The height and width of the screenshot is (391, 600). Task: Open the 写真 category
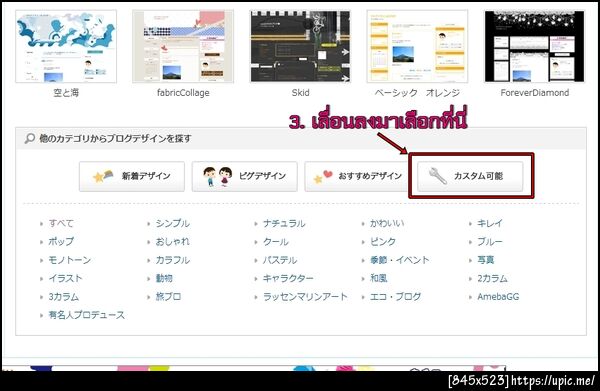[486, 260]
